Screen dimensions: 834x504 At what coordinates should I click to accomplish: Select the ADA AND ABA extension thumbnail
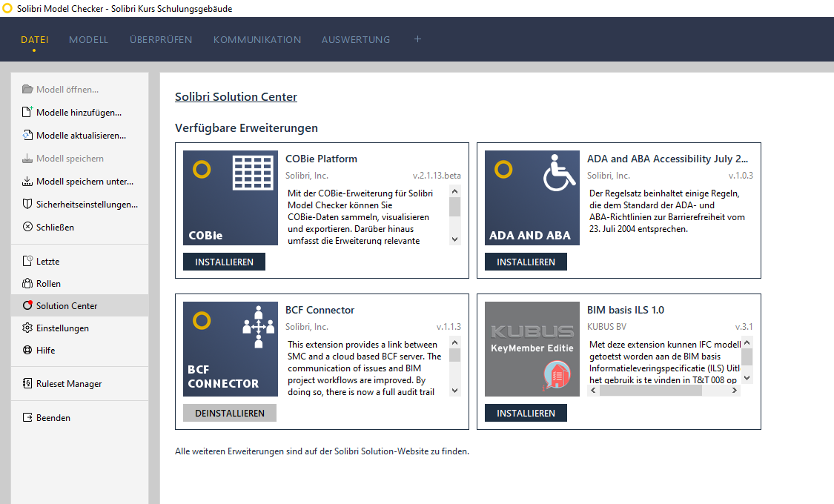pyautogui.click(x=532, y=198)
